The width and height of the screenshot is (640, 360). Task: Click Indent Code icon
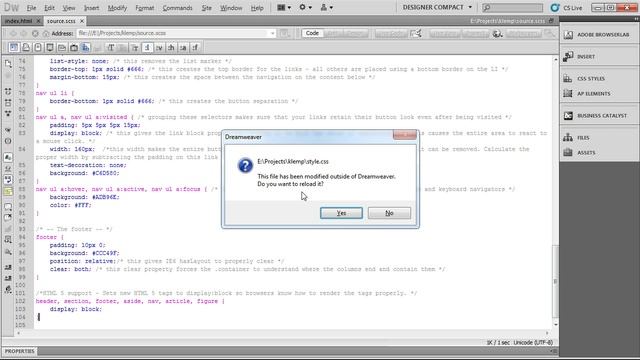tap(8, 267)
